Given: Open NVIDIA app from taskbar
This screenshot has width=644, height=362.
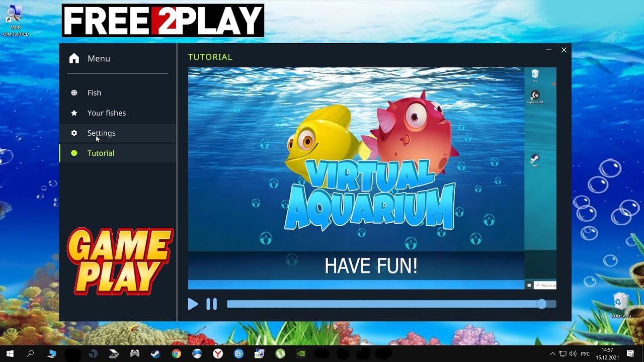Looking at the screenshot, I should click(x=301, y=353).
